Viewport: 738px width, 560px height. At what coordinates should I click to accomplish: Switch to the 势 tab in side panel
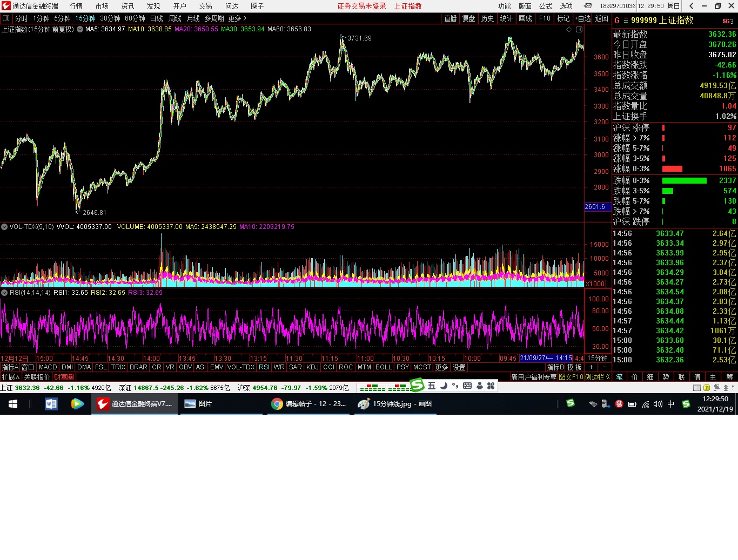(666, 377)
